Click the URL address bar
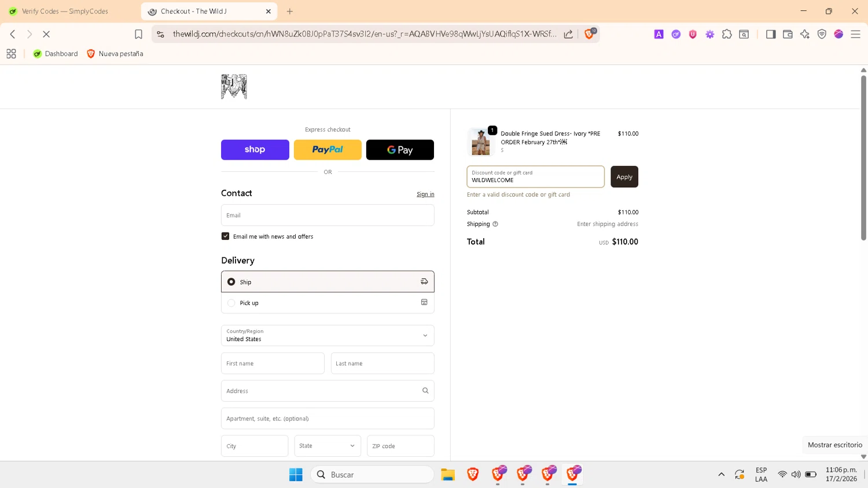Image resolution: width=868 pixels, height=488 pixels. pos(365,34)
